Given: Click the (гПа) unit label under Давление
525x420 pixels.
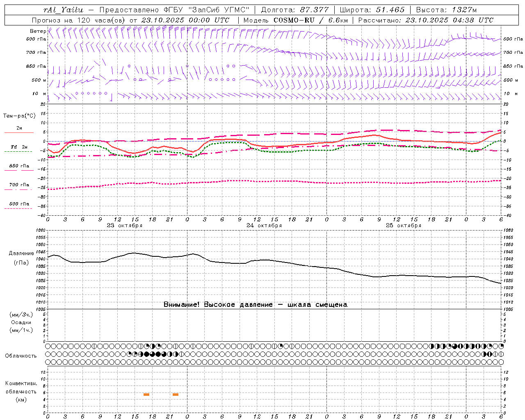Looking at the screenshot, I should [x=21, y=262].
